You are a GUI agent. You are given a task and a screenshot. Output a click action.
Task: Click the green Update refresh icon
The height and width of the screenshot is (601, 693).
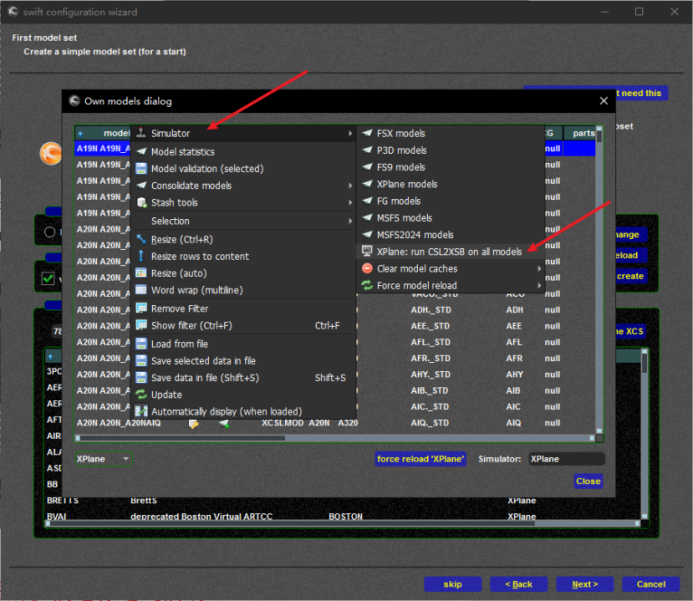tap(141, 395)
